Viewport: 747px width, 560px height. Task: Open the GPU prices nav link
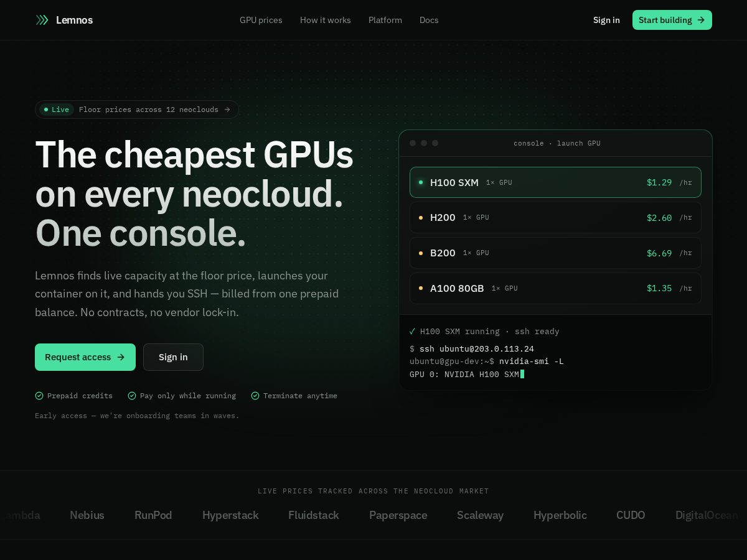point(261,20)
